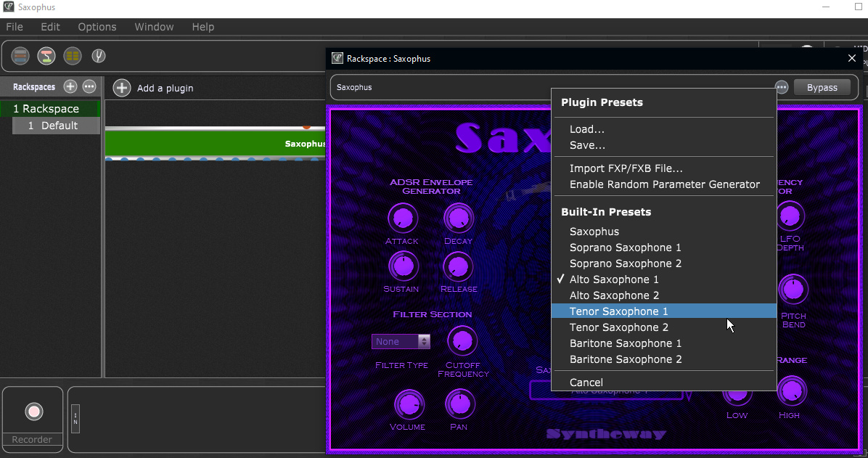Adjust the Pan knob
The width and height of the screenshot is (868, 458).
point(459,404)
